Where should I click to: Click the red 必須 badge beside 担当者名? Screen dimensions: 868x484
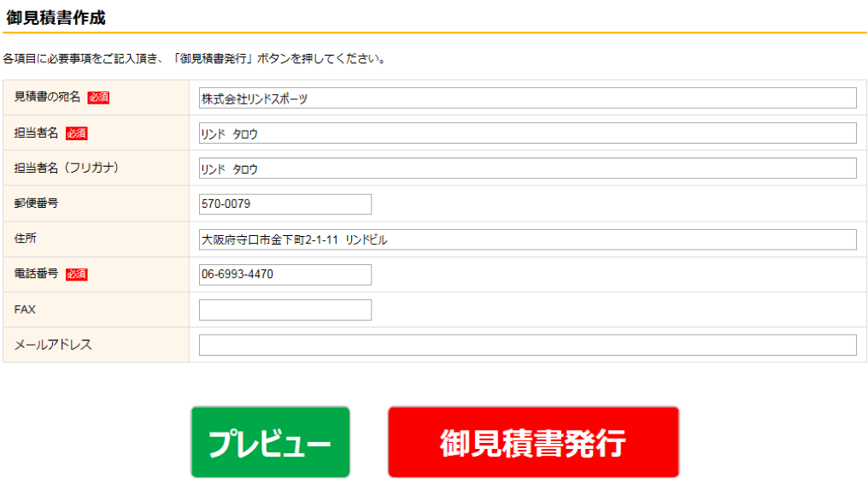(x=77, y=133)
